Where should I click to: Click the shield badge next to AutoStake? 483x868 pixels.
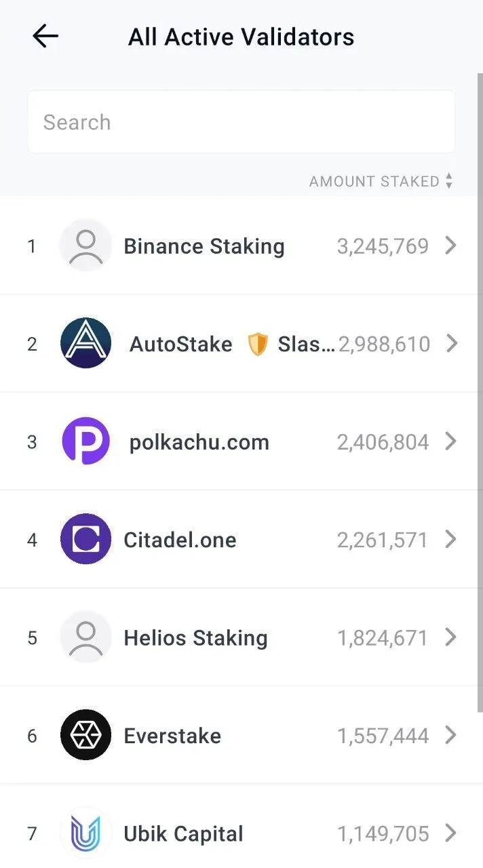pos(260,344)
